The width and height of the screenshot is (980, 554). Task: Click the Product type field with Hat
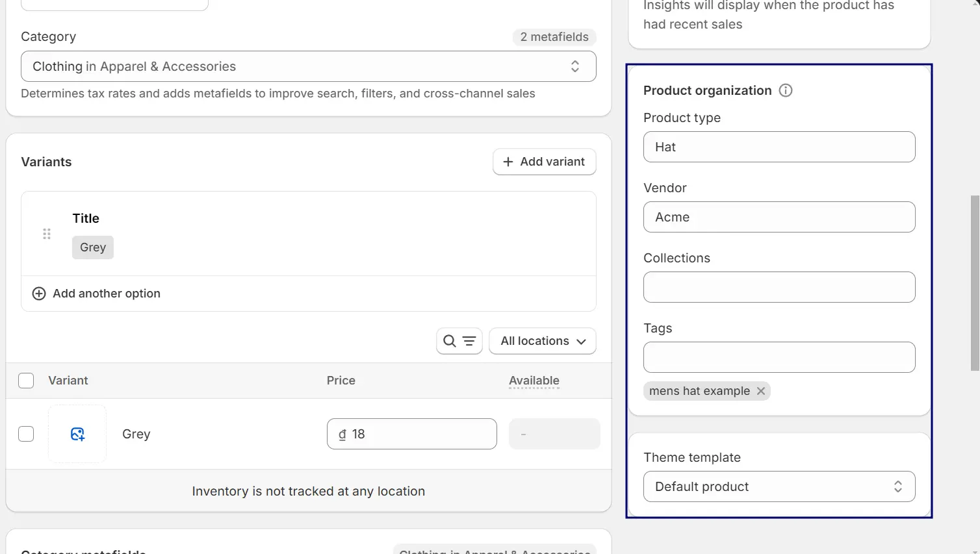779,147
